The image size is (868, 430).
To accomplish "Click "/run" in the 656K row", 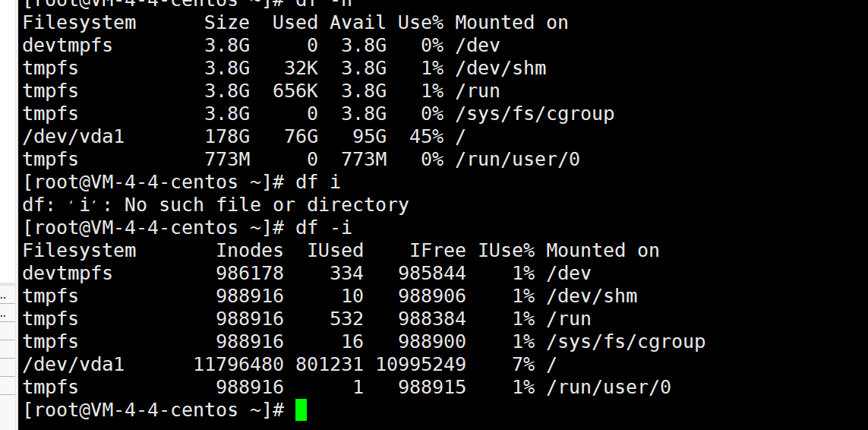I will coord(478,91).
